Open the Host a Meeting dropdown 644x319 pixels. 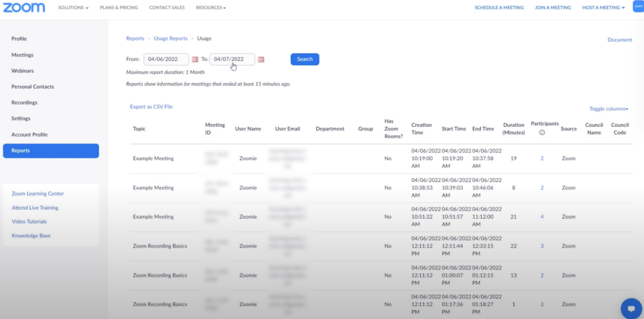pyautogui.click(x=603, y=7)
